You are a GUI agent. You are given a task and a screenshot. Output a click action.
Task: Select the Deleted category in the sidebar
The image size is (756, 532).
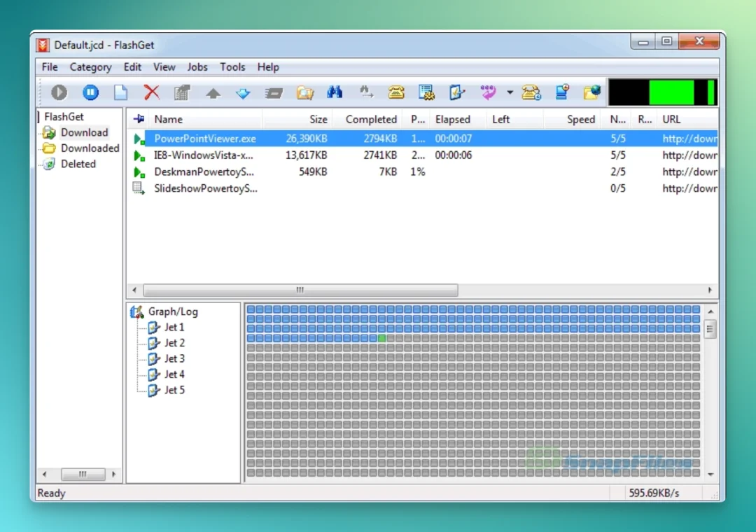78,164
